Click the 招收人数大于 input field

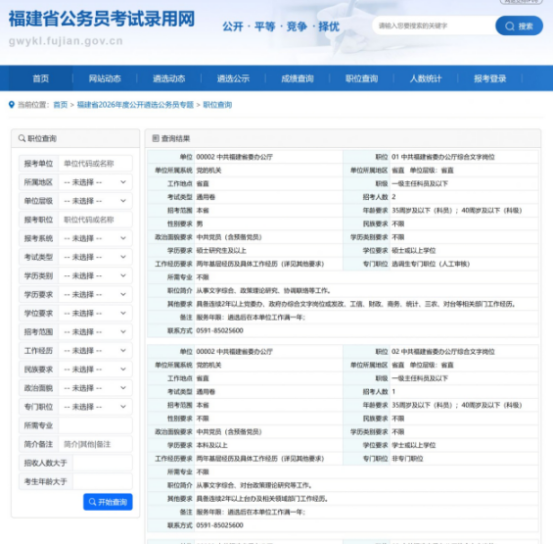coord(102,463)
